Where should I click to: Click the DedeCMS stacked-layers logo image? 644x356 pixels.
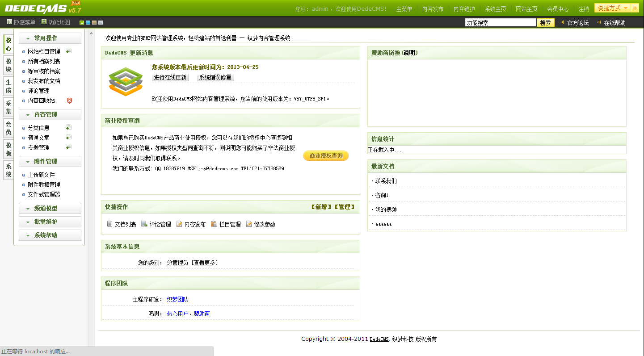click(126, 81)
